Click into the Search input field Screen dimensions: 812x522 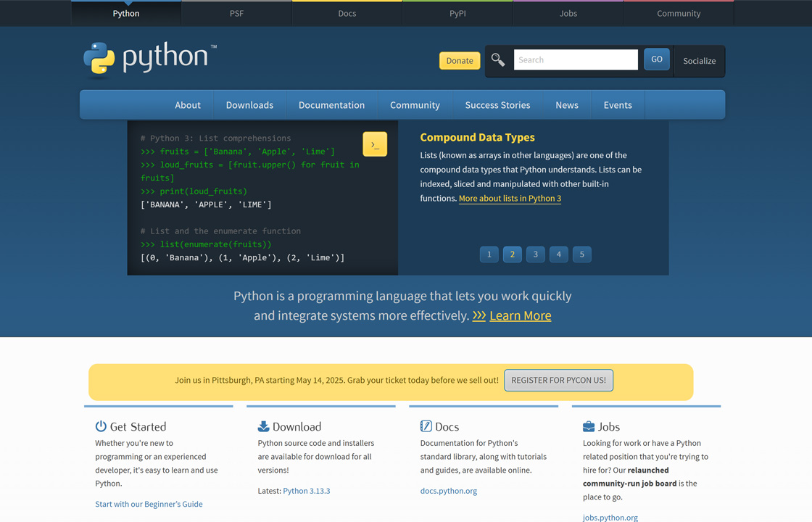coord(576,59)
